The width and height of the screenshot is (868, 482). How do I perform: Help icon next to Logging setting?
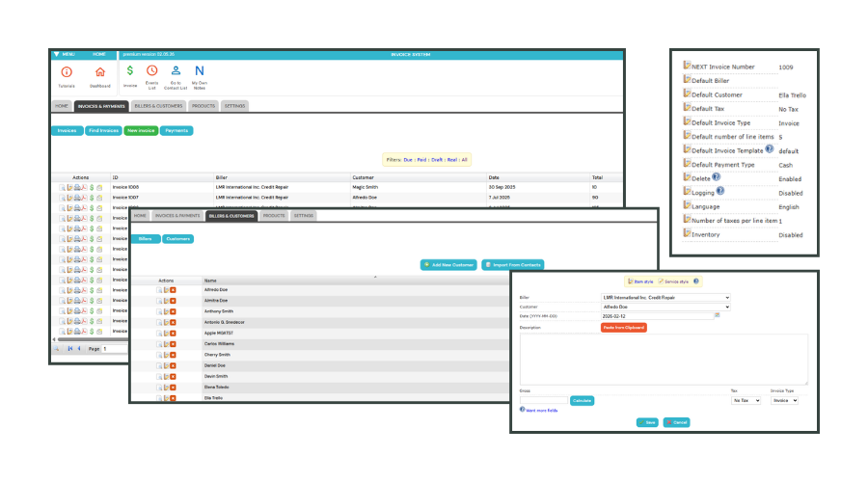720,191
